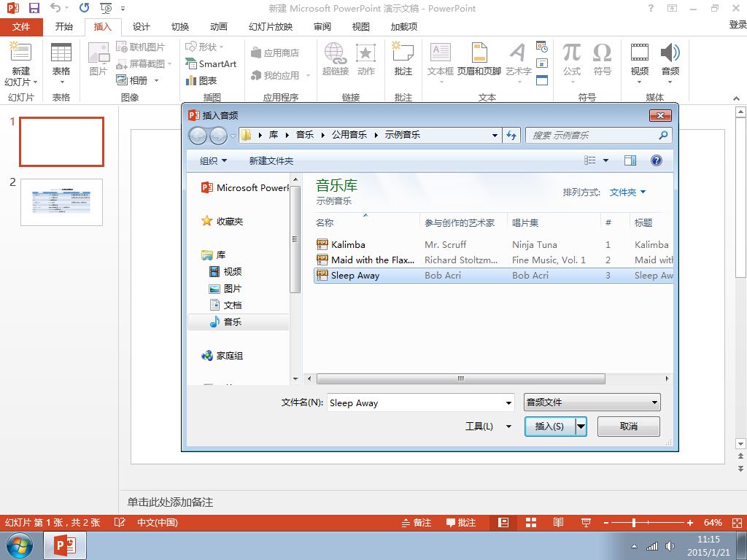Image resolution: width=747 pixels, height=560 pixels.
Task: Open the Audio Files (音频文件) type dropdown
Action: coord(592,402)
